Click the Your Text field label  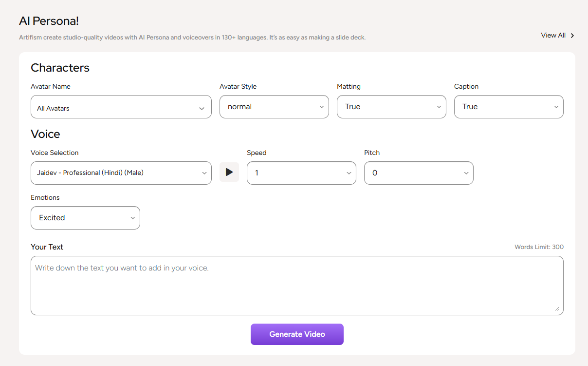pyautogui.click(x=47, y=247)
